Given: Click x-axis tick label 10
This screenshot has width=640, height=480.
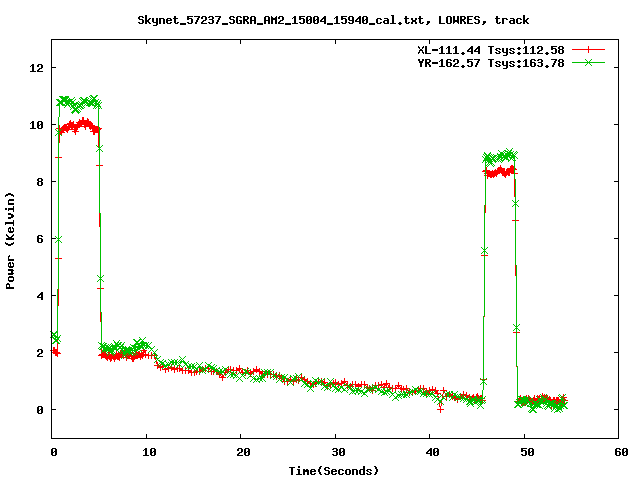Looking at the screenshot, I should [149, 452].
